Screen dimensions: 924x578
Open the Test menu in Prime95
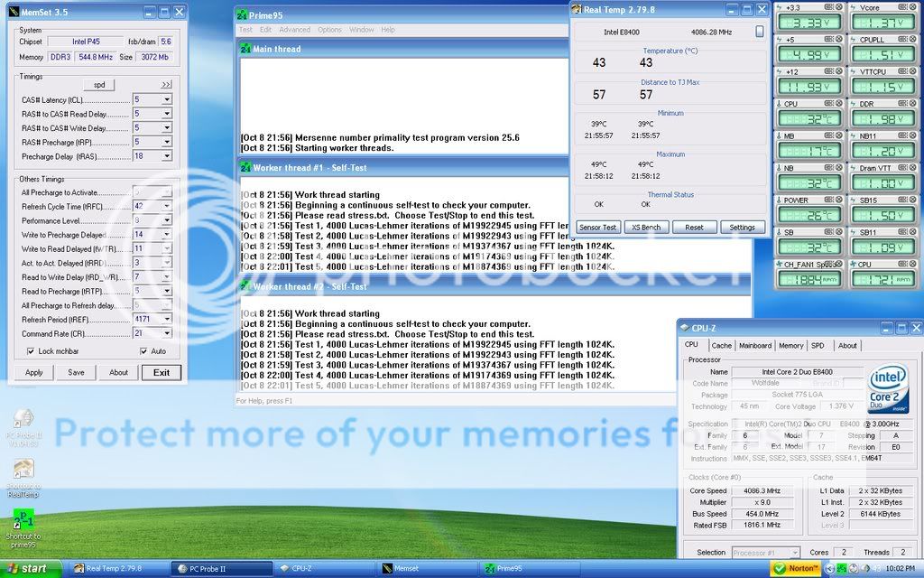click(x=245, y=30)
